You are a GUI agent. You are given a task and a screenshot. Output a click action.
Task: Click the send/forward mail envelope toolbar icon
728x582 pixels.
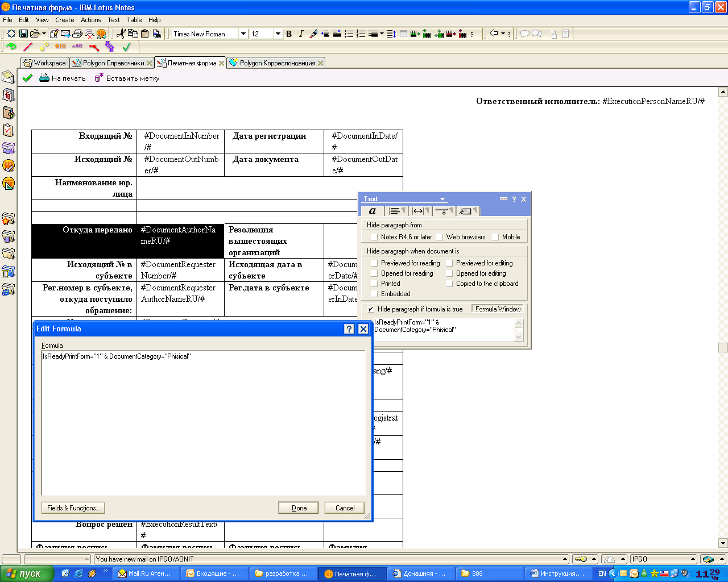pyautogui.click(x=65, y=34)
